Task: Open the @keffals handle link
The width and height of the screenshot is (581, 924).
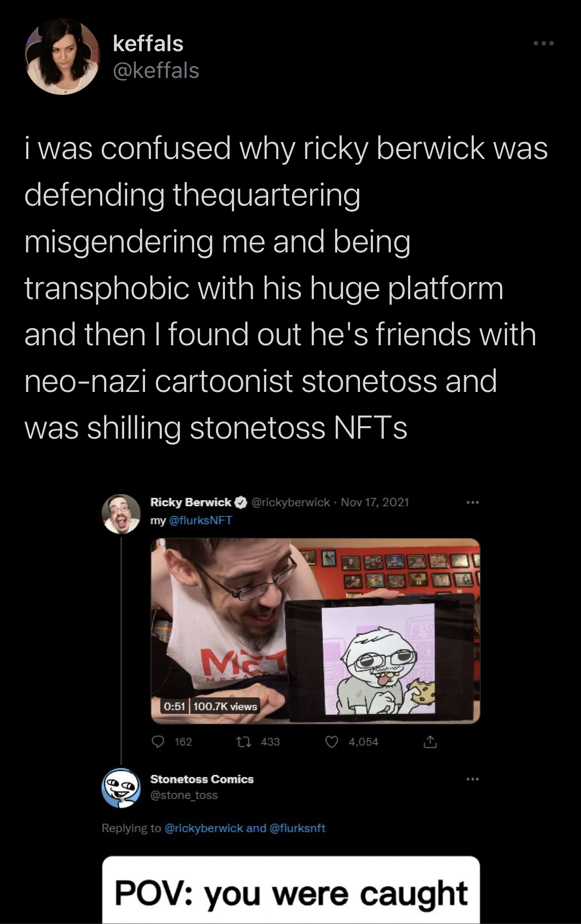Action: tap(156, 71)
